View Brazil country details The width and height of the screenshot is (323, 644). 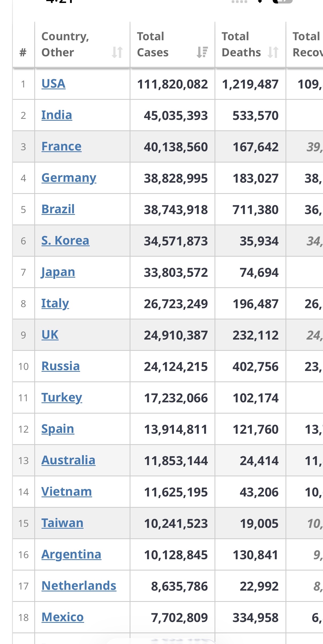[58, 209]
